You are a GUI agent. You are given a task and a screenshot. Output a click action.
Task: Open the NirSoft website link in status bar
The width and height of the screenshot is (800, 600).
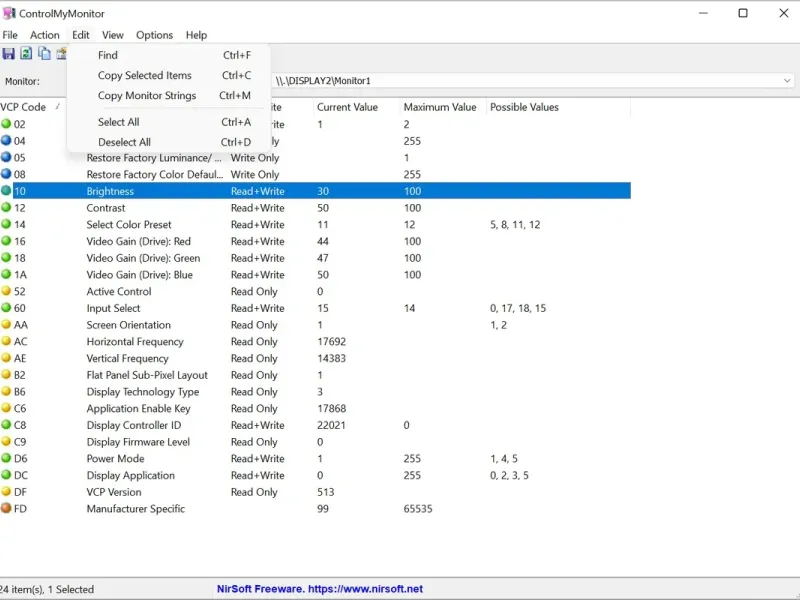[x=320, y=589]
